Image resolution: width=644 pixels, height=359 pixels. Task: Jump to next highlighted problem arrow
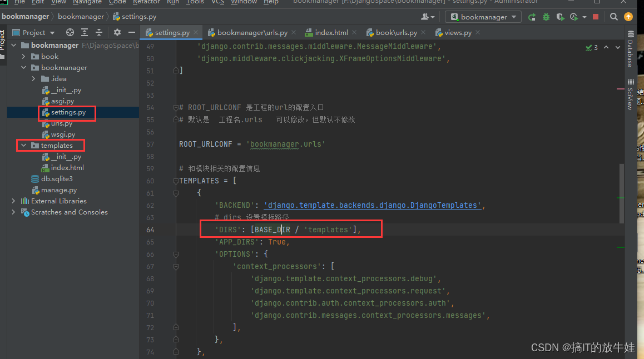pos(618,48)
